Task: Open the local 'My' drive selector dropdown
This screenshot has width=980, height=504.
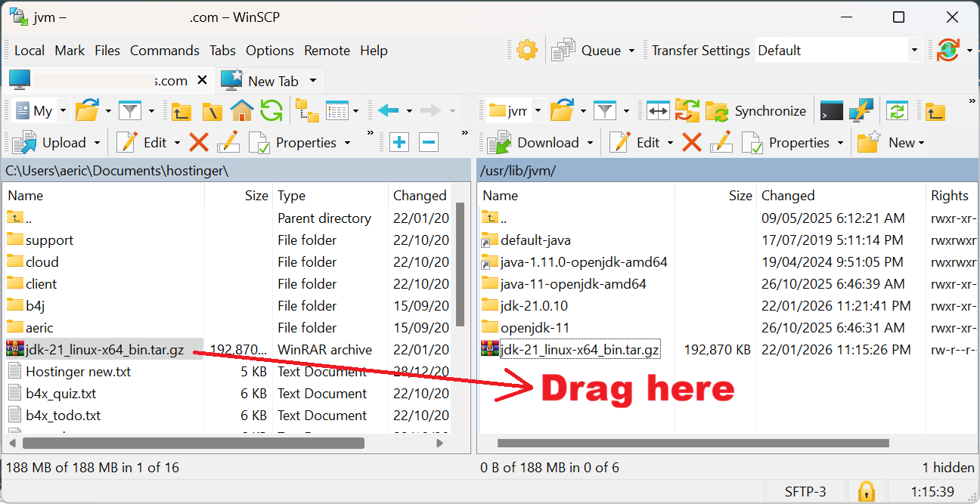Action: tap(64, 111)
